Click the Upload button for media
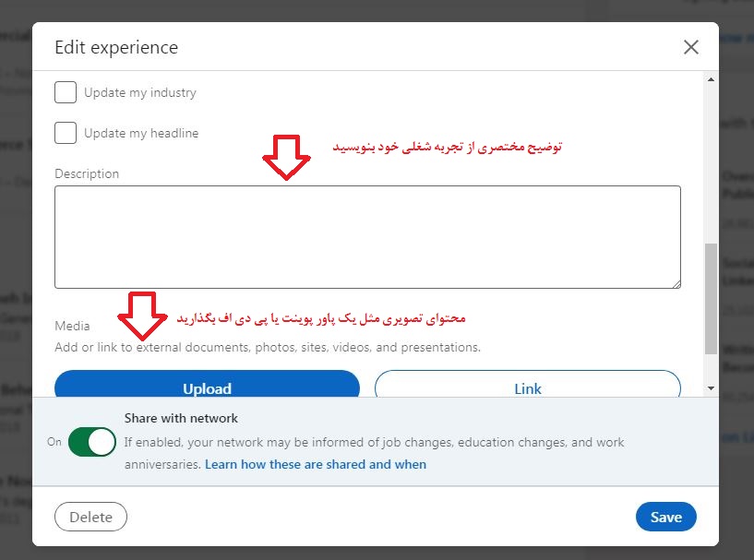The height and width of the screenshot is (560, 754). point(207,388)
